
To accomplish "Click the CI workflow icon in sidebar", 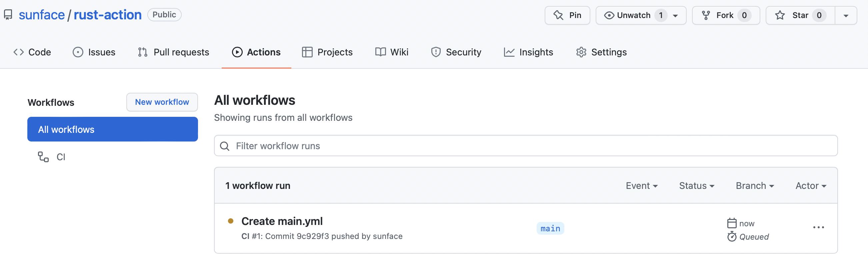I will 43,157.
